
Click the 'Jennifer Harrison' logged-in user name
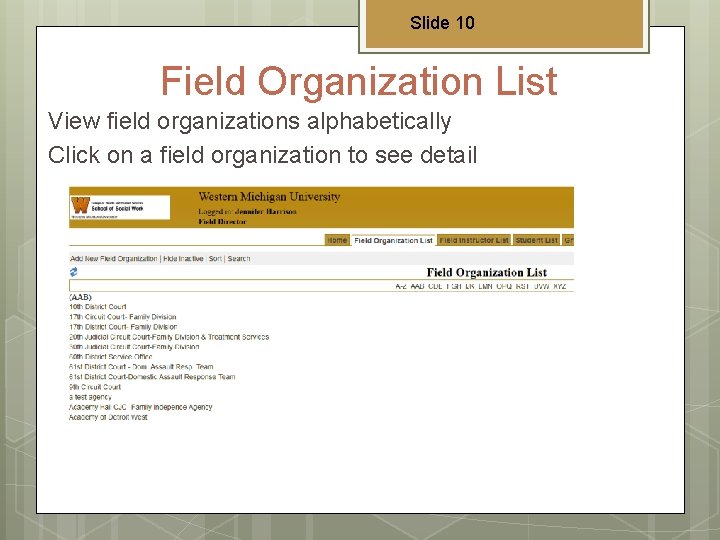click(265, 212)
